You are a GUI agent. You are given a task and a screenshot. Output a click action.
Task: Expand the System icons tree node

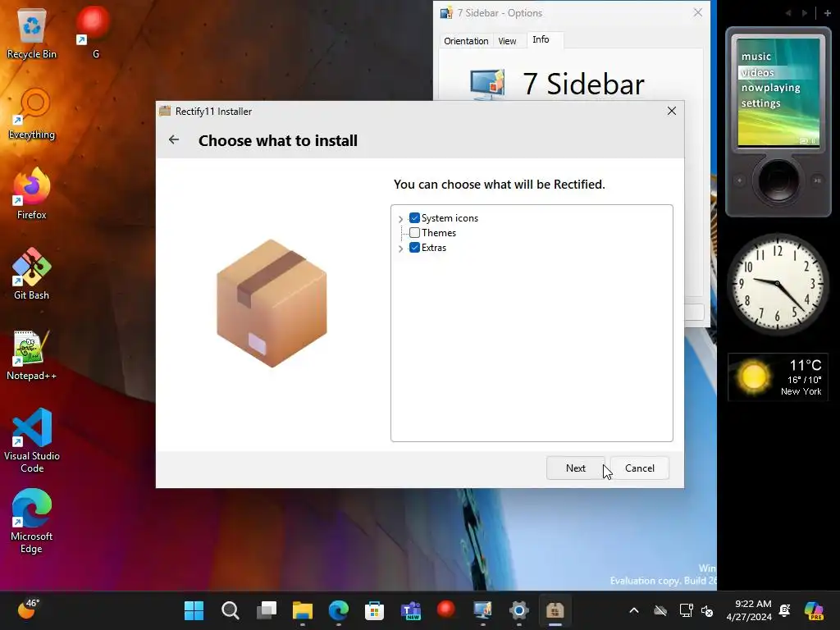(x=400, y=218)
